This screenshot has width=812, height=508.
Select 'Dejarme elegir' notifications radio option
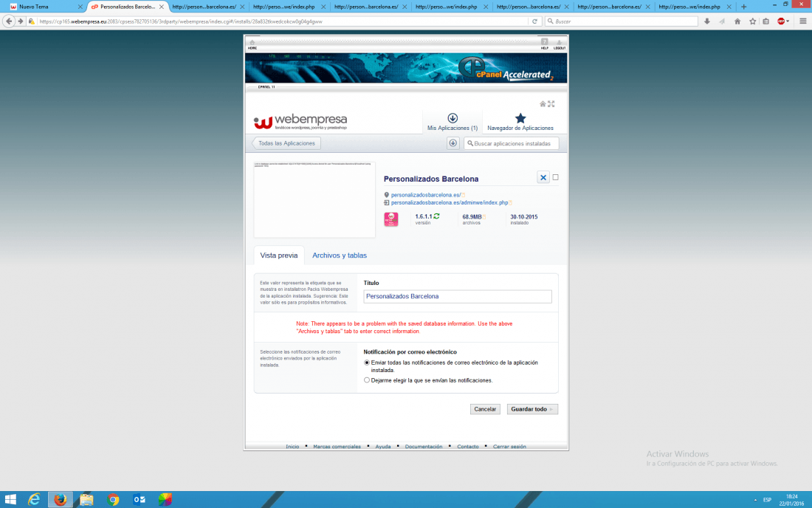(367, 380)
